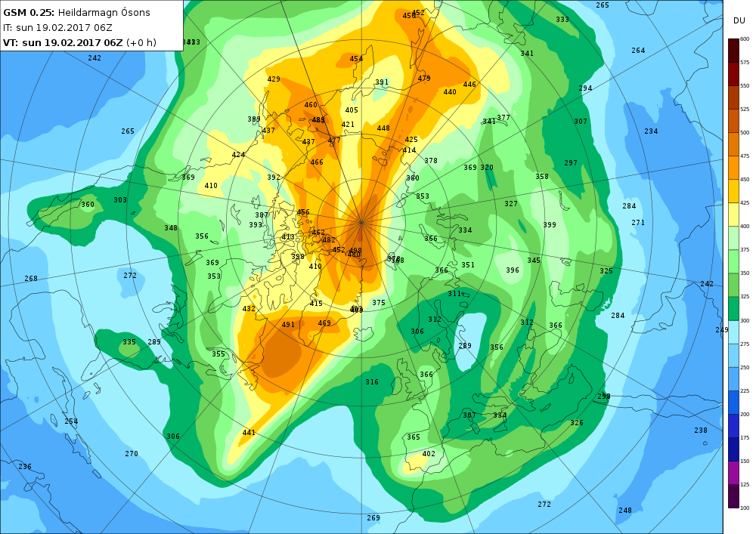Click the map value '236'
The image size is (756, 534).
tap(25, 467)
